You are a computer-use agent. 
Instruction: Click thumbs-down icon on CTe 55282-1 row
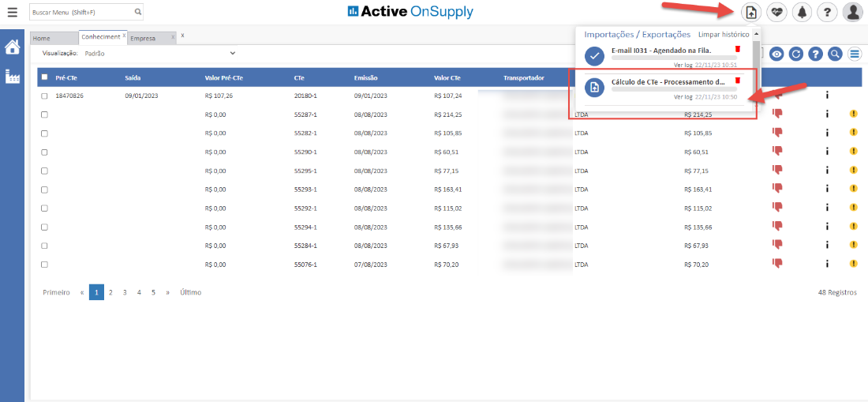pos(777,133)
